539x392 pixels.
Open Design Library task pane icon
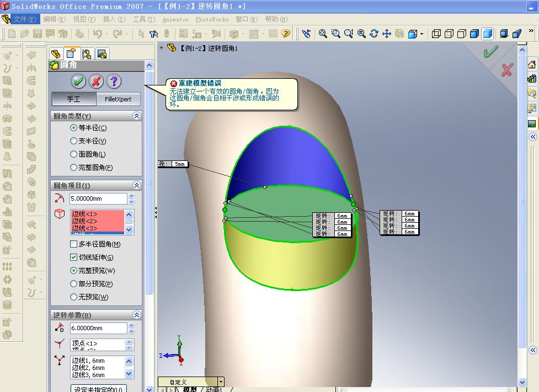pyautogui.click(x=532, y=79)
